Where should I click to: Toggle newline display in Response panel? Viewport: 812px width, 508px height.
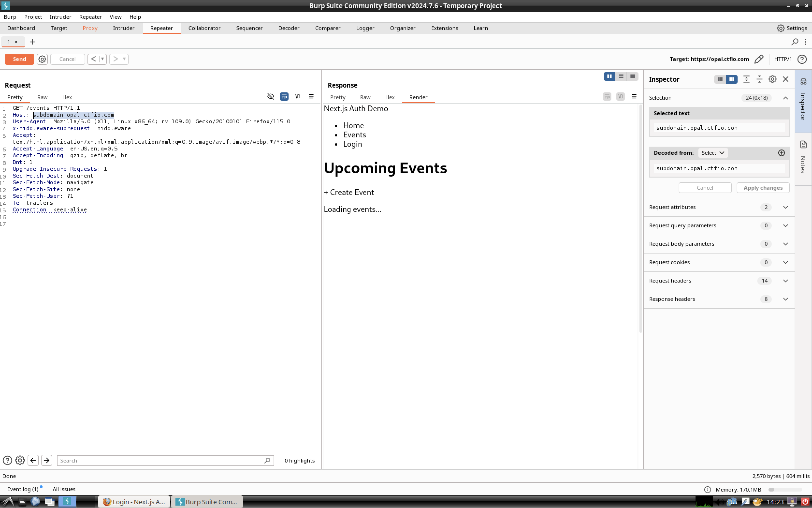coord(620,97)
